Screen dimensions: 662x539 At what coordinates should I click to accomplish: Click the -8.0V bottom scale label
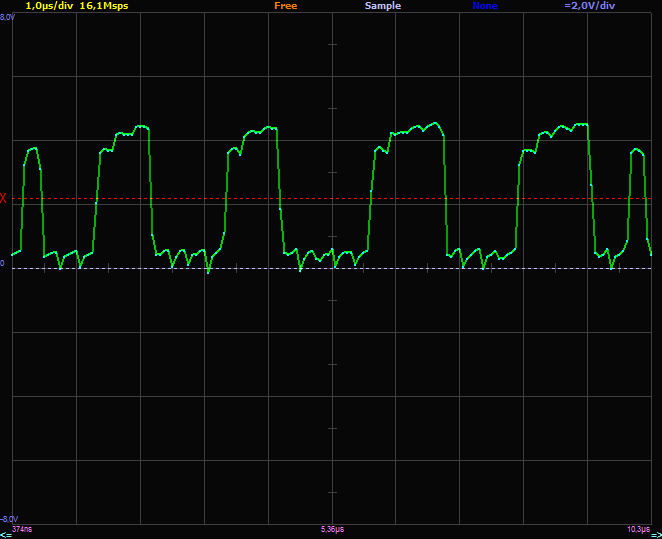point(7,519)
